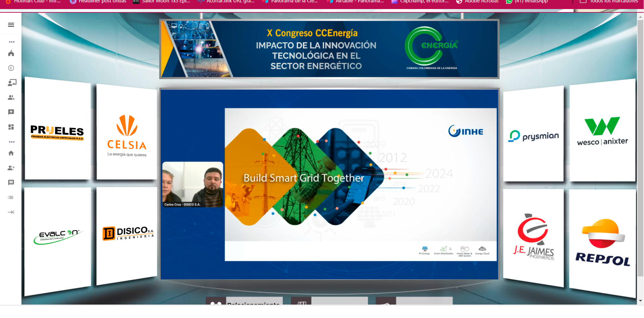This screenshot has height=318, width=644.
Task: Click the starred chat bubble icon
Action: [x=11, y=112]
